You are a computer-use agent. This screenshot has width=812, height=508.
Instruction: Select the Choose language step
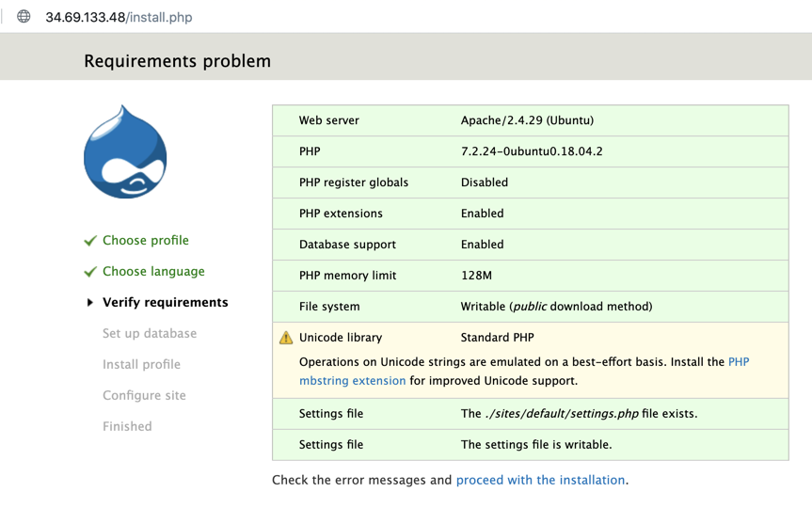pos(153,272)
